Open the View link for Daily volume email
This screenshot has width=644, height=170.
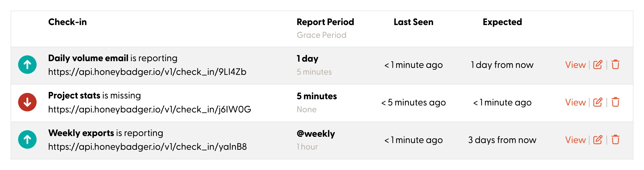[x=575, y=65]
